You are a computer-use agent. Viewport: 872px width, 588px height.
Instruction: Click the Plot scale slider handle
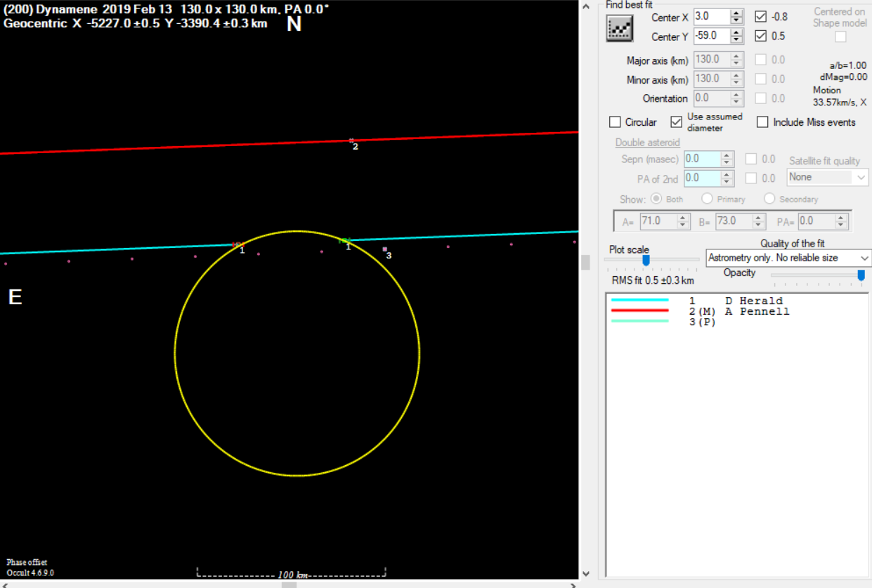[646, 260]
